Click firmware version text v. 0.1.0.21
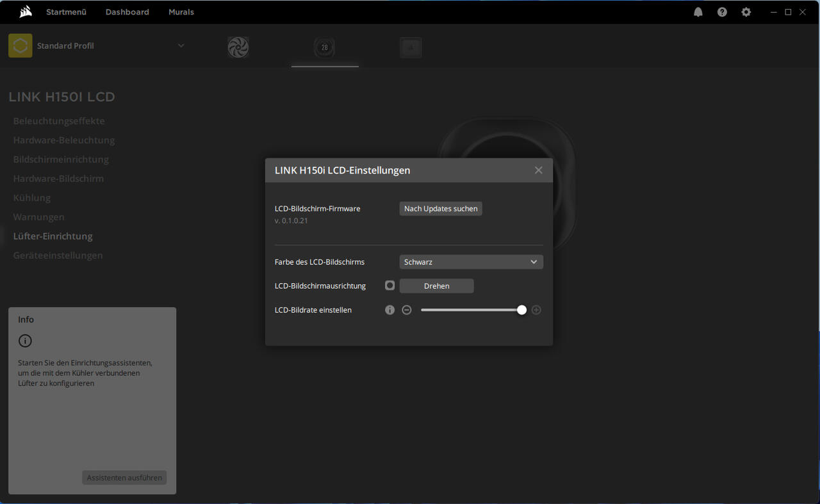 pyautogui.click(x=291, y=221)
